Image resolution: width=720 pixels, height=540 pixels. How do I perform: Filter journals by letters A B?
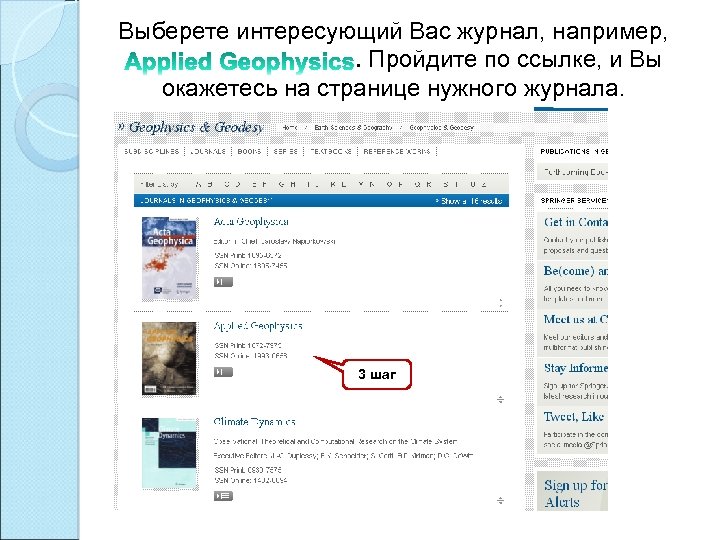[204, 184]
